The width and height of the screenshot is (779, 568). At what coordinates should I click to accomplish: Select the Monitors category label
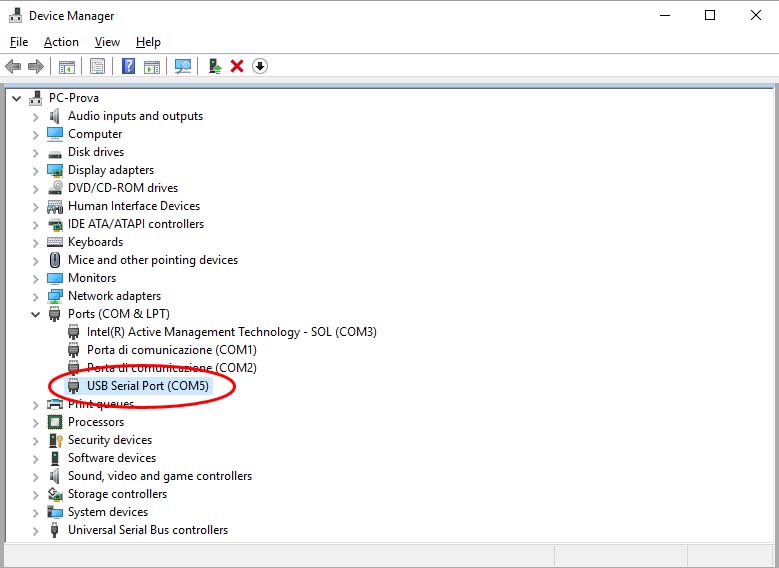[92, 278]
